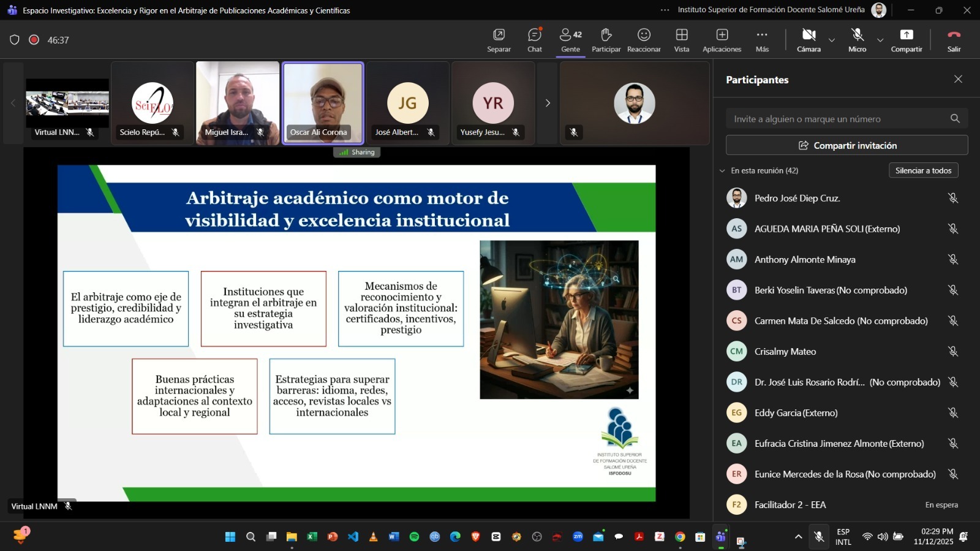Select Oscar Ali Corona video tile
This screenshot has width=980, height=551.
[x=323, y=102]
